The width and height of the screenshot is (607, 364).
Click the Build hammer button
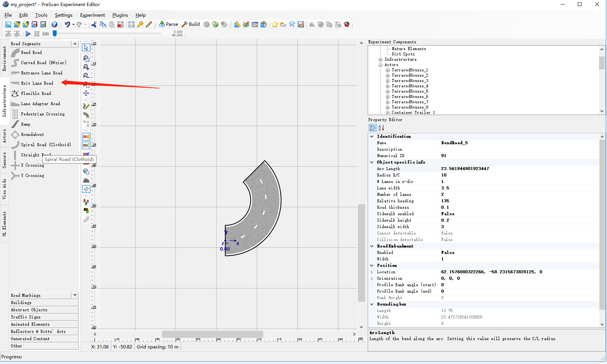coord(190,24)
